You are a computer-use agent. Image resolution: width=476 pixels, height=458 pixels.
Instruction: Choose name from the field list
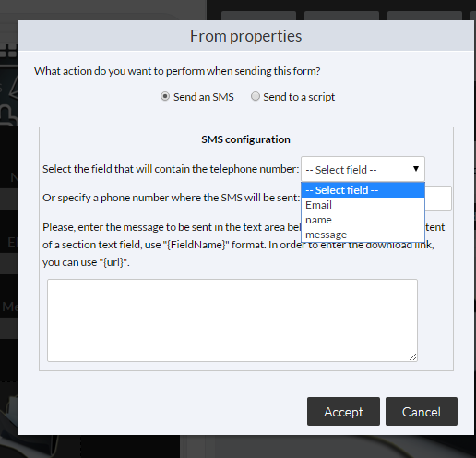pyautogui.click(x=363, y=220)
